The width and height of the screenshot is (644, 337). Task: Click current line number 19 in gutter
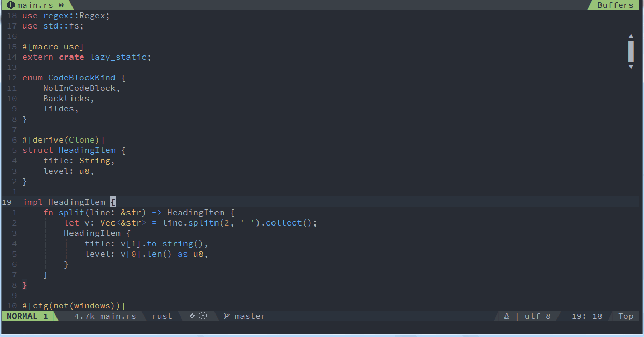coord(7,202)
